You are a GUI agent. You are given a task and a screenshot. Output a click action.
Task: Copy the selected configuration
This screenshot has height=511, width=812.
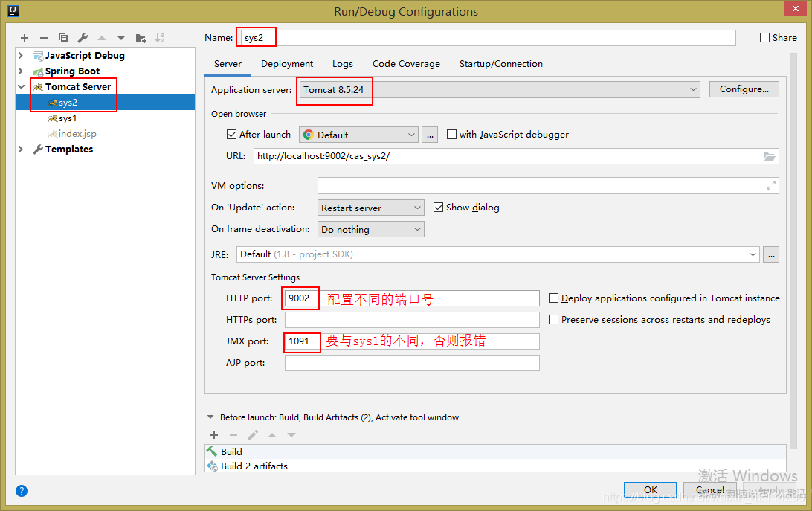pos(63,38)
